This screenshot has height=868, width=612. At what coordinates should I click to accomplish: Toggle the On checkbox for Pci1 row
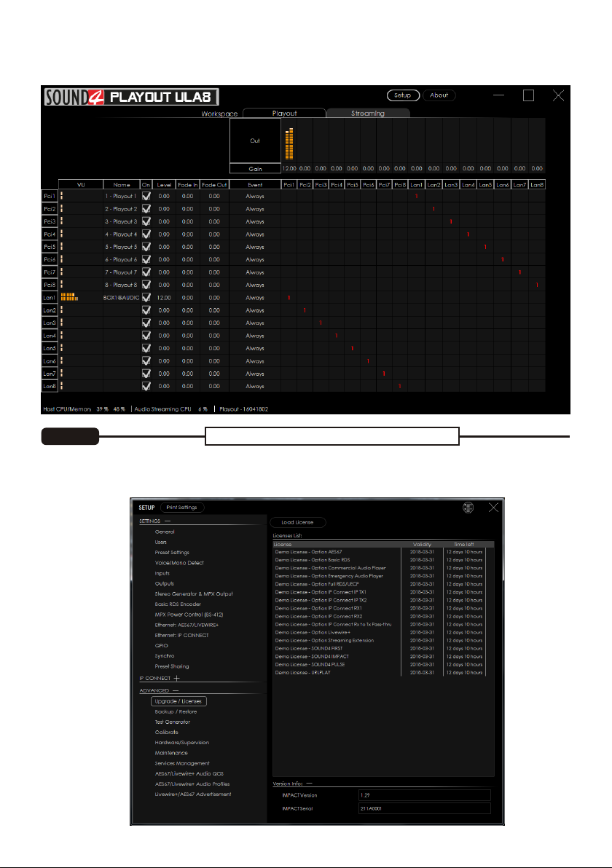146,196
